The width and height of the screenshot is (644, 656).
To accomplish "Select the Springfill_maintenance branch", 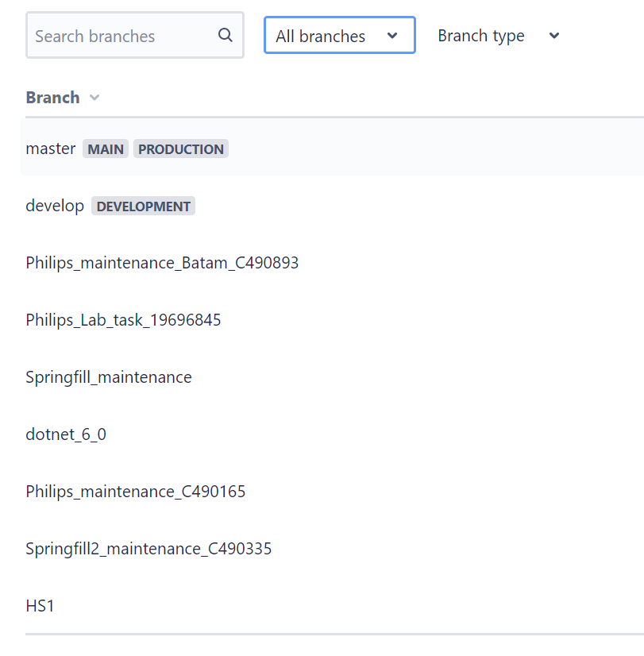I will pyautogui.click(x=109, y=376).
